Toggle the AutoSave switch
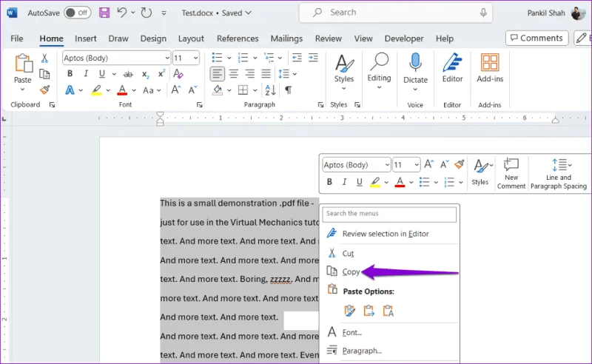Viewport: 592px width, 364px height. pyautogui.click(x=77, y=13)
